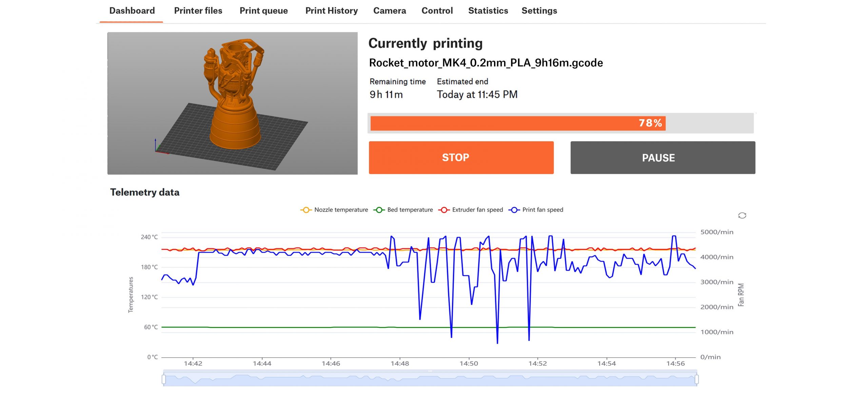The width and height of the screenshot is (868, 401).
Task: Click the rocket motor 3D preview image
Action: pos(232,103)
